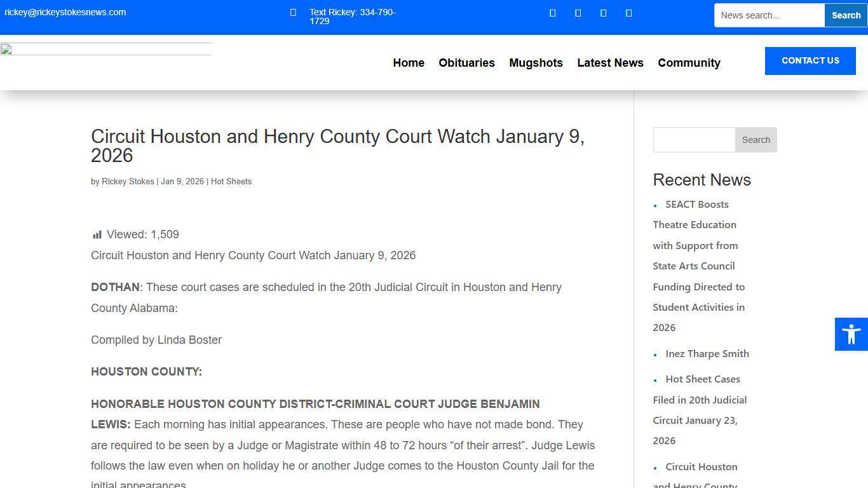Screen dimensions: 868x488
Task: Open the Inez Tharpe Smith article
Action: coord(707,353)
